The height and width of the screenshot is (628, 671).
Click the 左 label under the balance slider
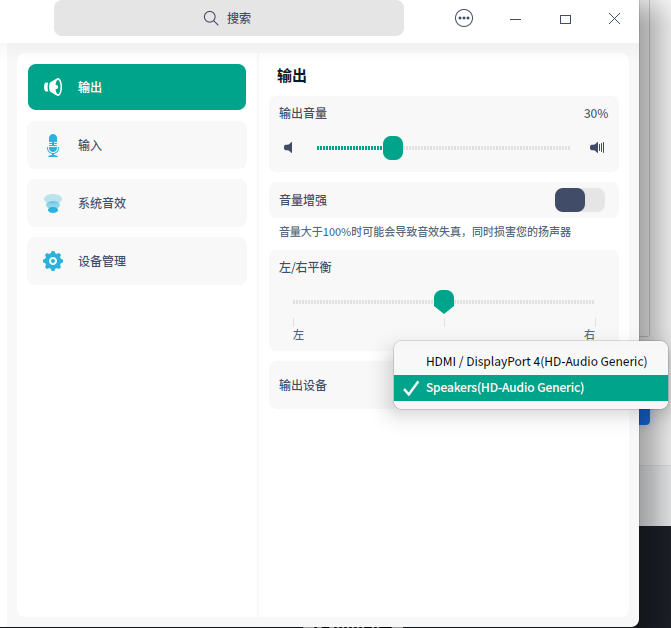[x=298, y=335]
